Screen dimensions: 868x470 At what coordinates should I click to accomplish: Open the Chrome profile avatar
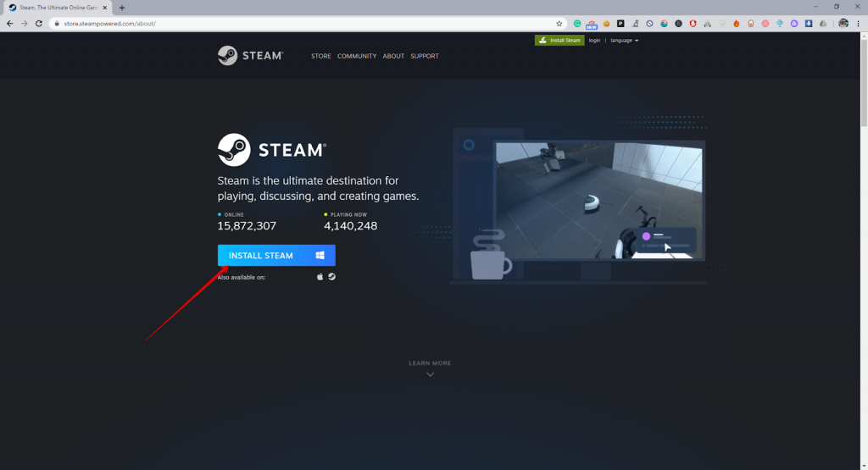pos(843,24)
